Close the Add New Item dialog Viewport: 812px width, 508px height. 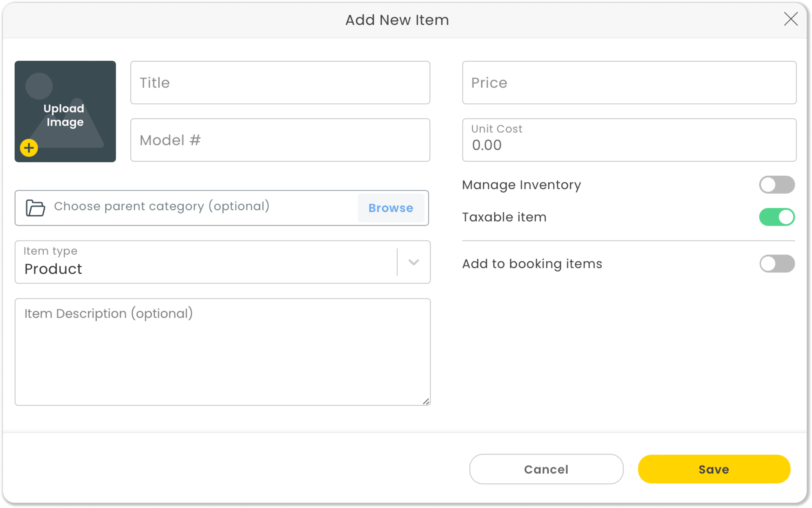click(791, 19)
